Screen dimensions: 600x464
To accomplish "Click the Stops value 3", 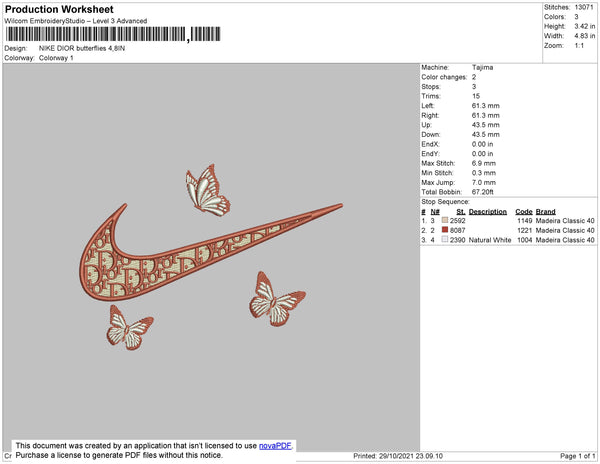I will click(474, 86).
